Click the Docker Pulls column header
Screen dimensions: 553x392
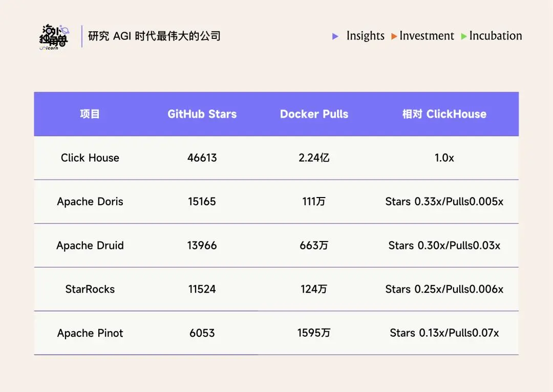pos(314,114)
